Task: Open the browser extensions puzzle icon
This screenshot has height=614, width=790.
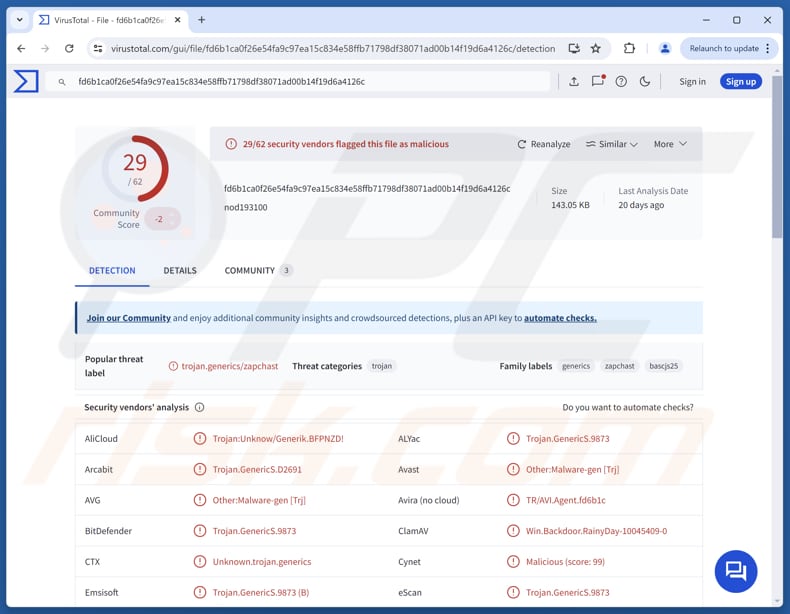Action: click(x=629, y=48)
